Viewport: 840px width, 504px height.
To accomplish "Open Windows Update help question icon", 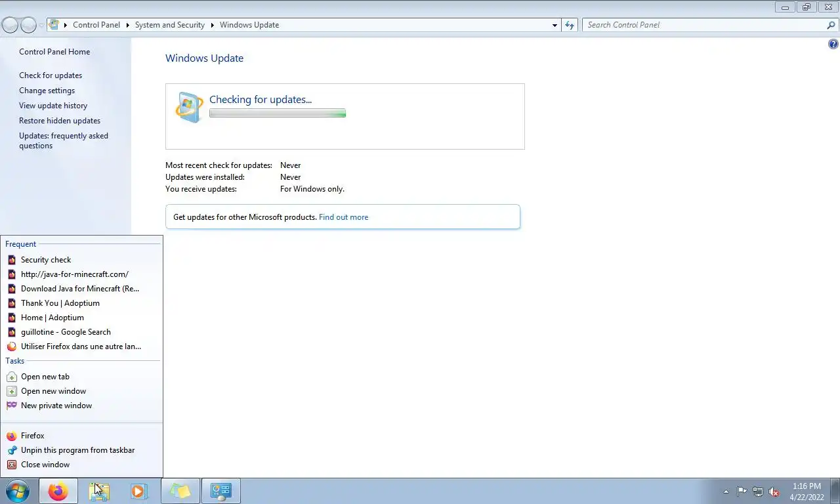I will point(833,45).
